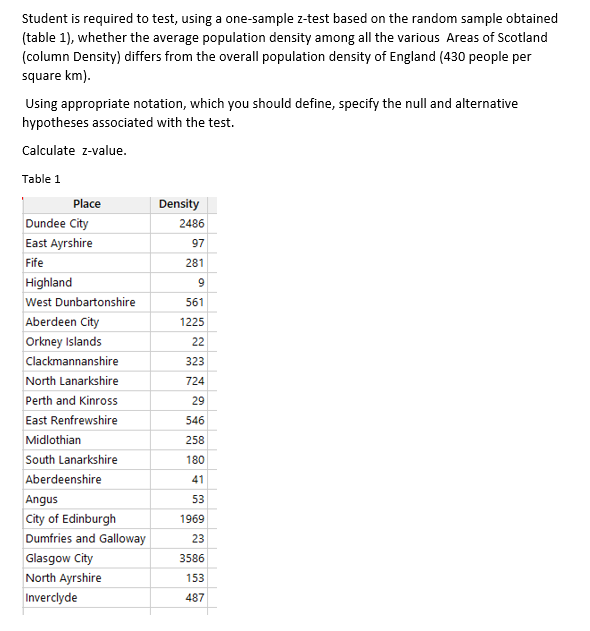Select the Perth and Kinross cell

(87, 401)
